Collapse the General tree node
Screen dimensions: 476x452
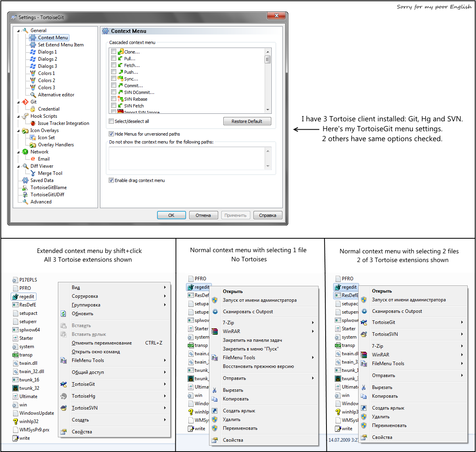pos(18,31)
